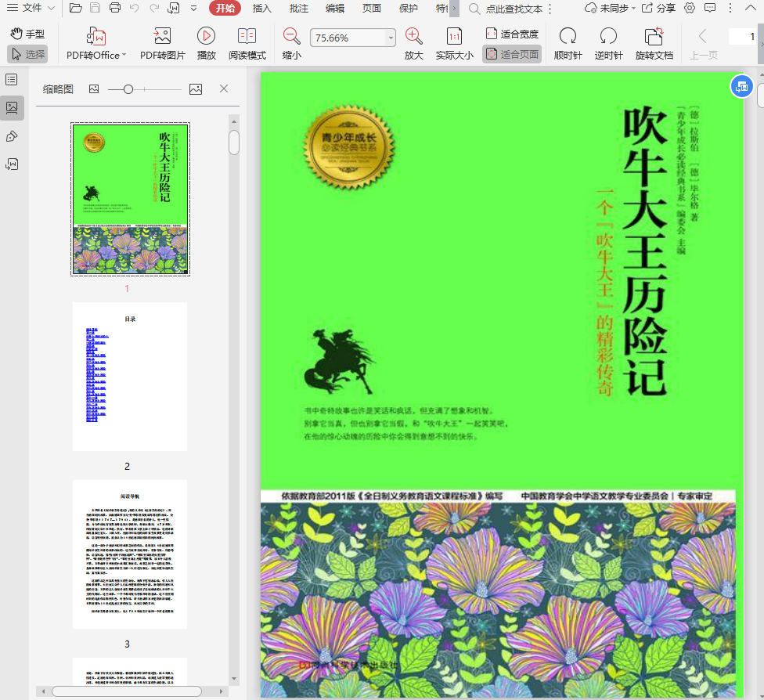Zoom out with 缩小 icon

291,36
